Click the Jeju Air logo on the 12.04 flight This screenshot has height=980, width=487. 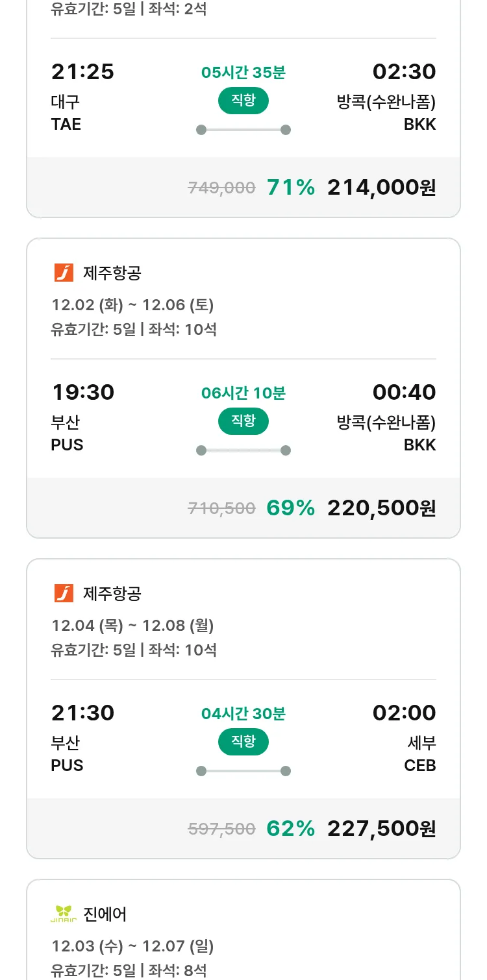tap(64, 593)
